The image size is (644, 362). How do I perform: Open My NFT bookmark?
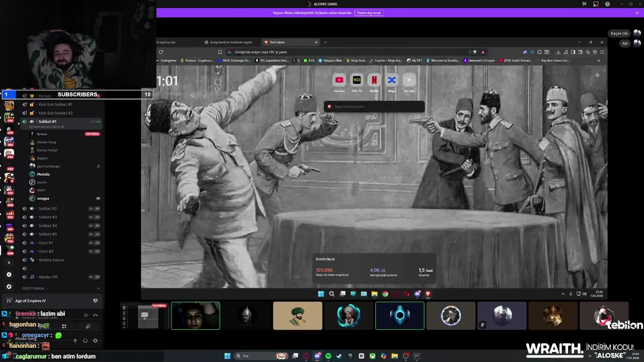[415, 60]
